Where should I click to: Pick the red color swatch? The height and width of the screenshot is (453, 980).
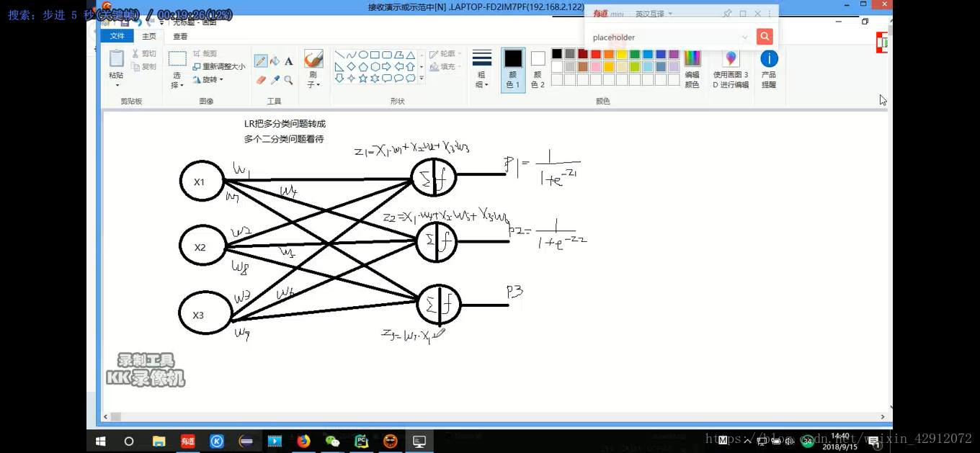click(x=596, y=54)
